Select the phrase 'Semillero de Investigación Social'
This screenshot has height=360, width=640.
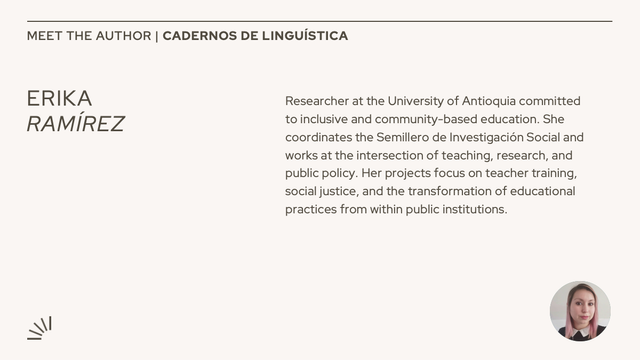pyautogui.click(x=468, y=137)
